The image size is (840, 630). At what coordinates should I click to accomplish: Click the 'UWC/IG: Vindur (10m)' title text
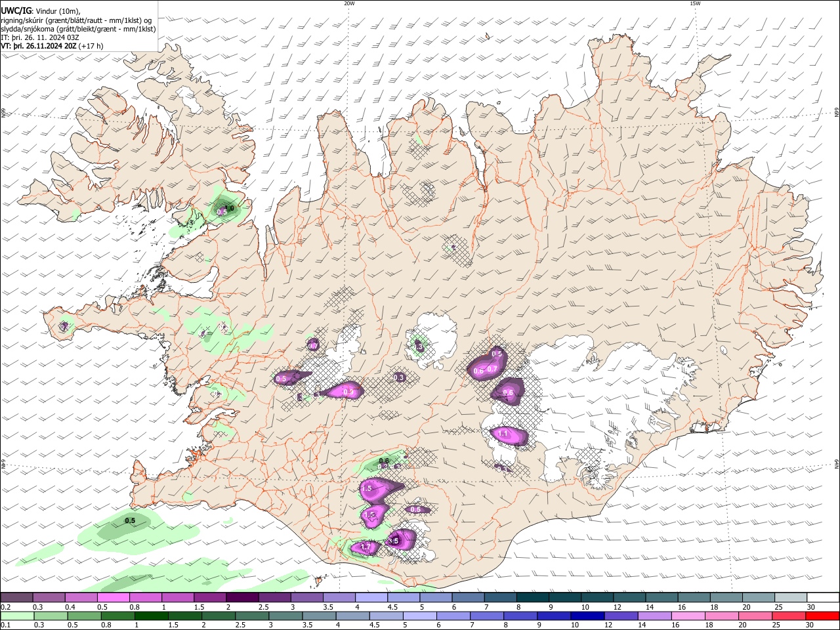point(41,10)
